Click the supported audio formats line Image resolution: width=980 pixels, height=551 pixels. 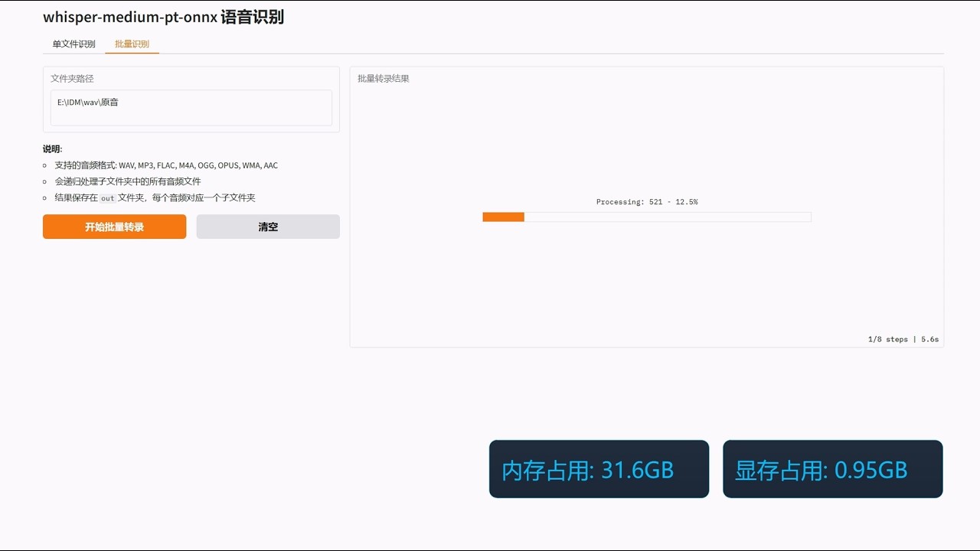pyautogui.click(x=166, y=165)
